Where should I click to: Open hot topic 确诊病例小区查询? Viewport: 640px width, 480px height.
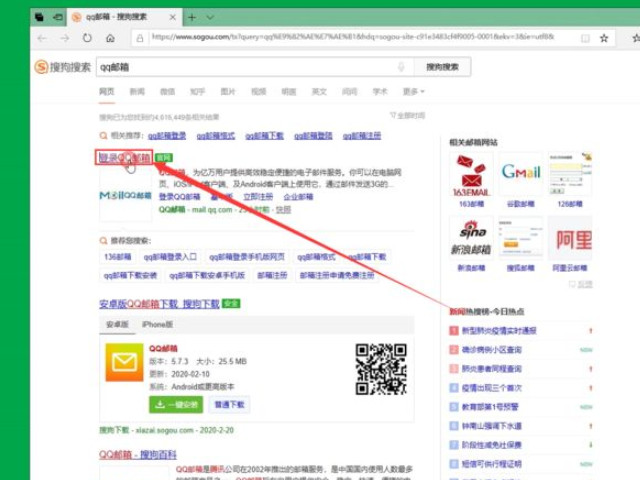tap(491, 350)
